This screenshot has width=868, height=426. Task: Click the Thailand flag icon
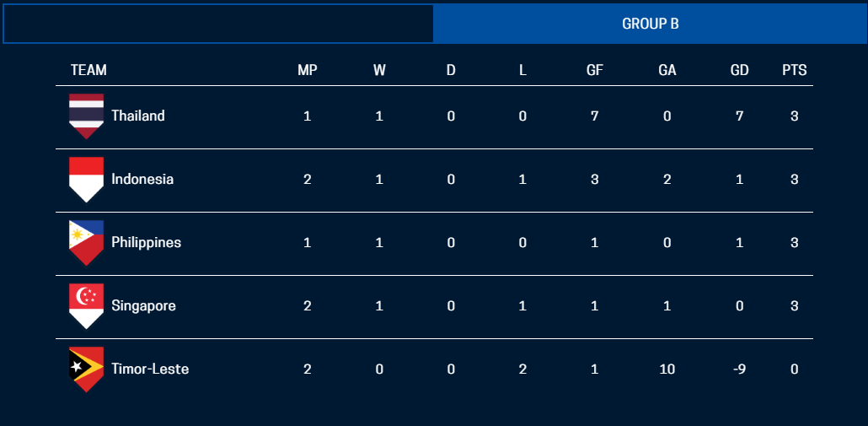(x=86, y=116)
